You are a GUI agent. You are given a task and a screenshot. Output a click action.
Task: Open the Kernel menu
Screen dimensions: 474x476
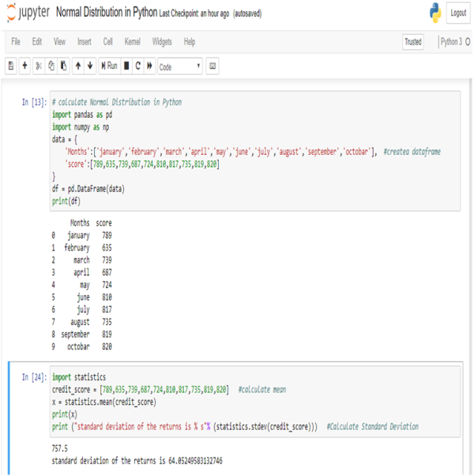click(132, 42)
